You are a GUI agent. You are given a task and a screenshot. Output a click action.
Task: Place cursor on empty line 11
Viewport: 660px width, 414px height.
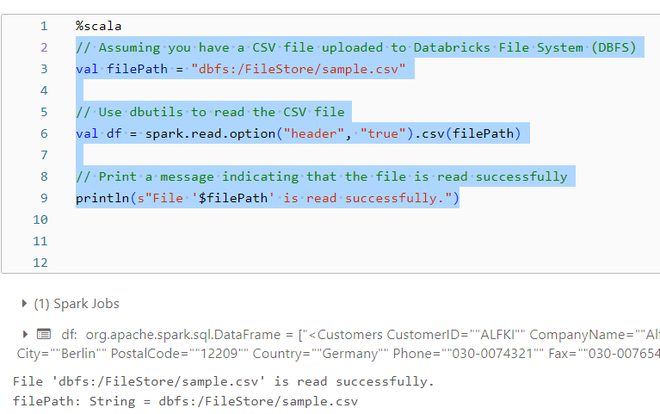click(x=300, y=241)
